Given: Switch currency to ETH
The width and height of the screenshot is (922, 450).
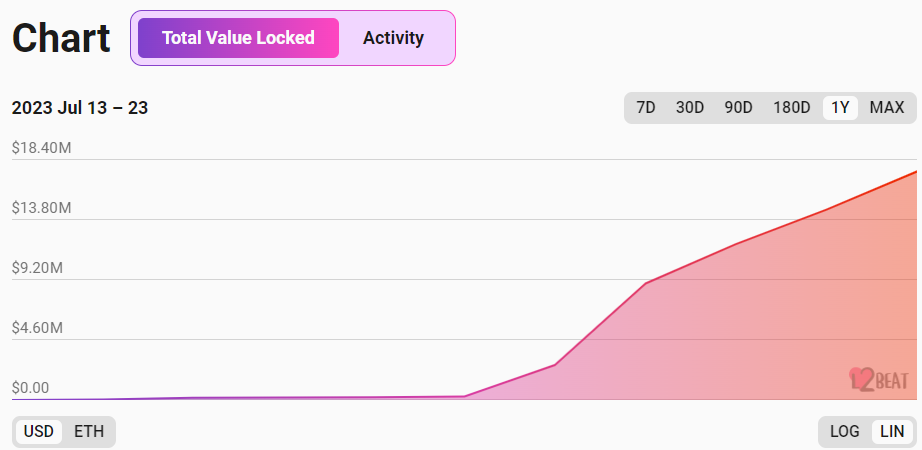Looking at the screenshot, I should [89, 432].
